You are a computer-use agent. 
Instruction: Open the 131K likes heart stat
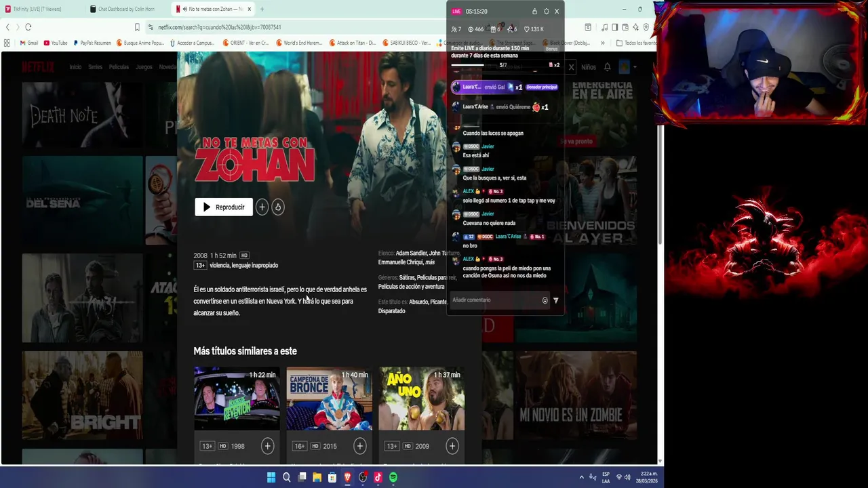(534, 29)
